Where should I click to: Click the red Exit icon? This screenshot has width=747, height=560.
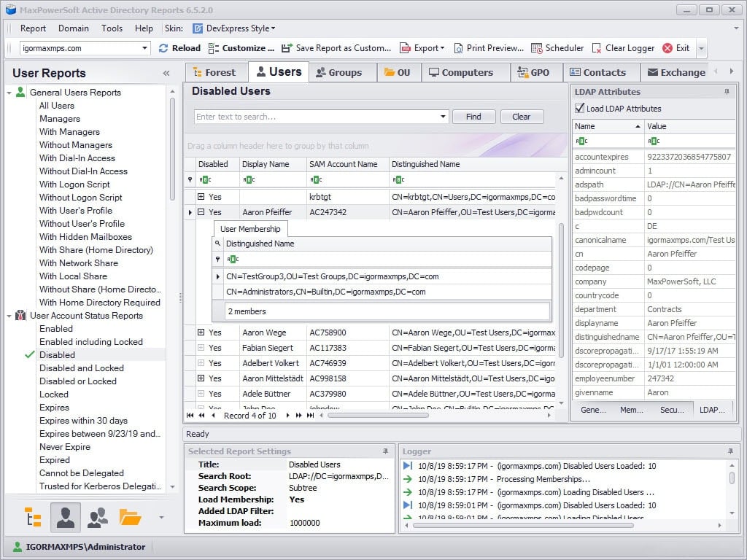click(x=667, y=48)
